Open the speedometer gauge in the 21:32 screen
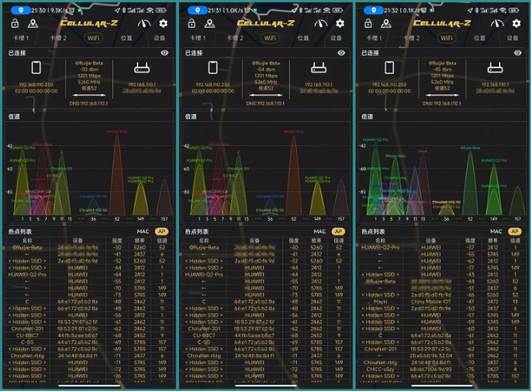The image size is (532, 392). click(x=497, y=23)
